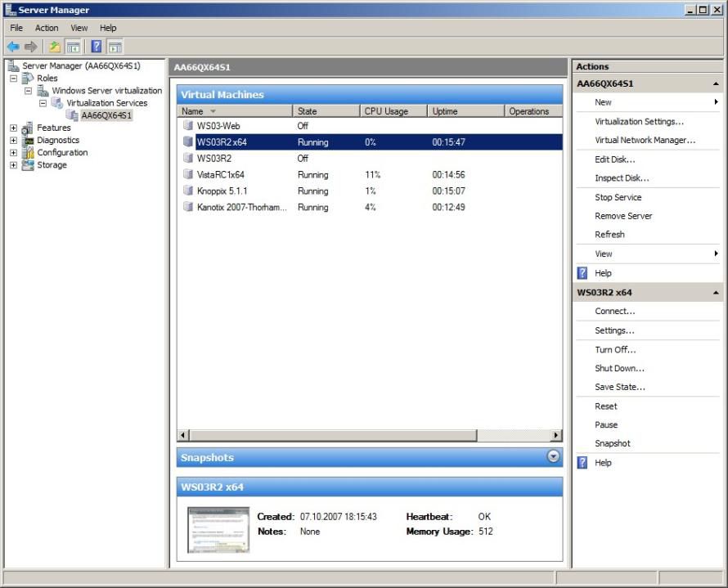The width and height of the screenshot is (728, 588).
Task: Click Help icon in AA66QX64S1 actions
Action: point(582,273)
